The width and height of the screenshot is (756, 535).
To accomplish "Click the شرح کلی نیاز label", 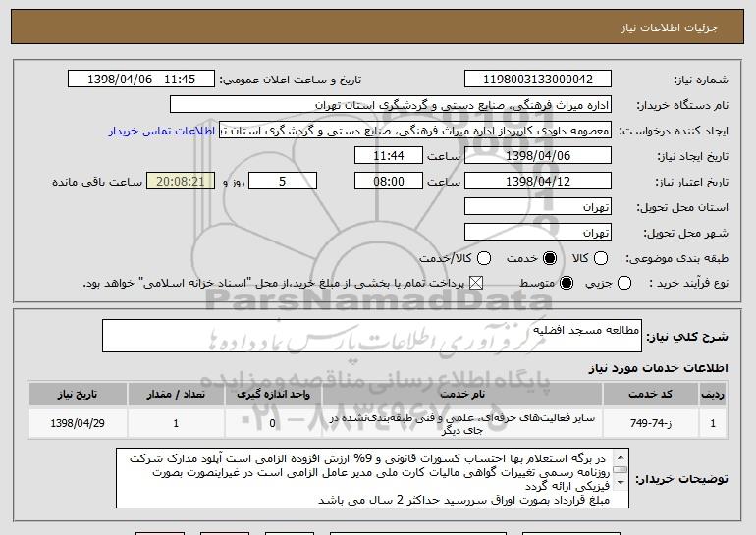I will click(x=687, y=337).
